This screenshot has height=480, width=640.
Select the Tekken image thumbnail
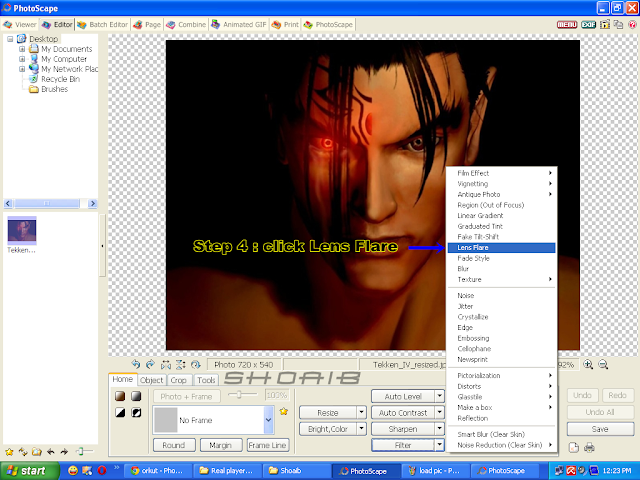click(22, 230)
